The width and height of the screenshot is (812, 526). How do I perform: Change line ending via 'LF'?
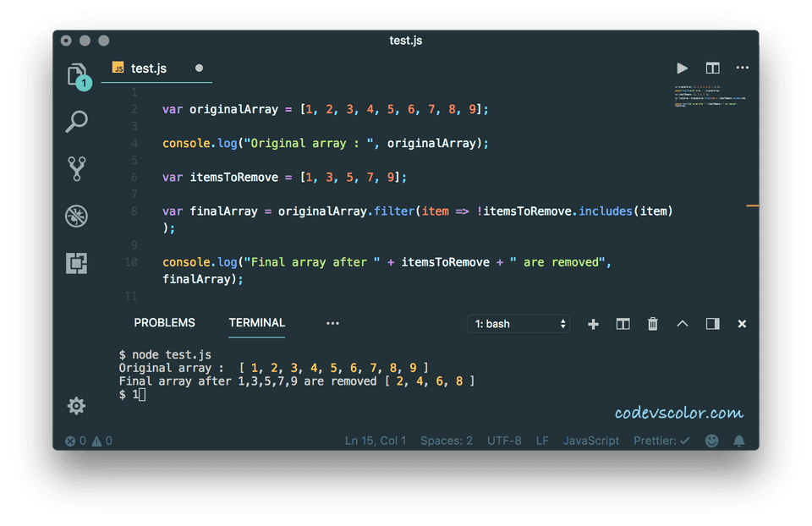pyautogui.click(x=542, y=441)
